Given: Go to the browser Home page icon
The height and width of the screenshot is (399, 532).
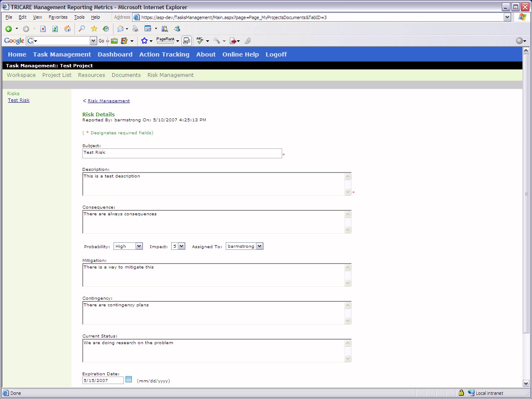Looking at the screenshot, I should click(67, 29).
